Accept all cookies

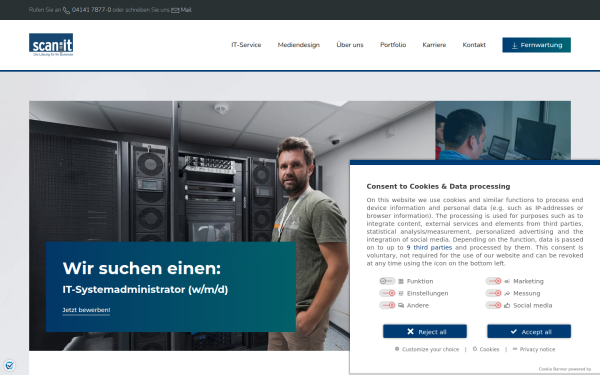[x=529, y=331]
